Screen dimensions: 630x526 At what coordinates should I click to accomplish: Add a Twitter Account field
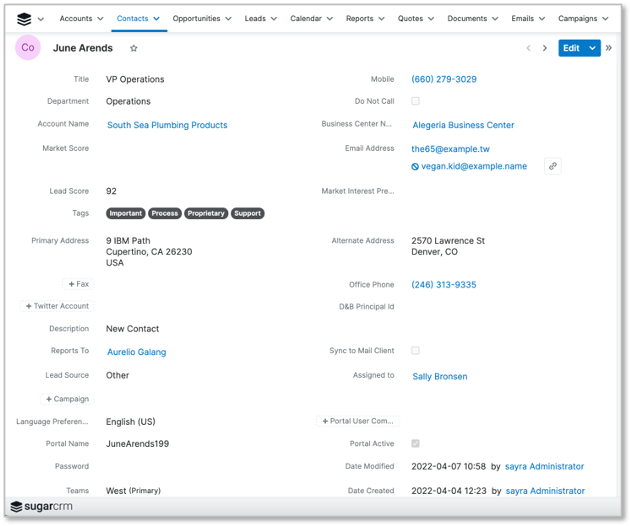tap(58, 306)
